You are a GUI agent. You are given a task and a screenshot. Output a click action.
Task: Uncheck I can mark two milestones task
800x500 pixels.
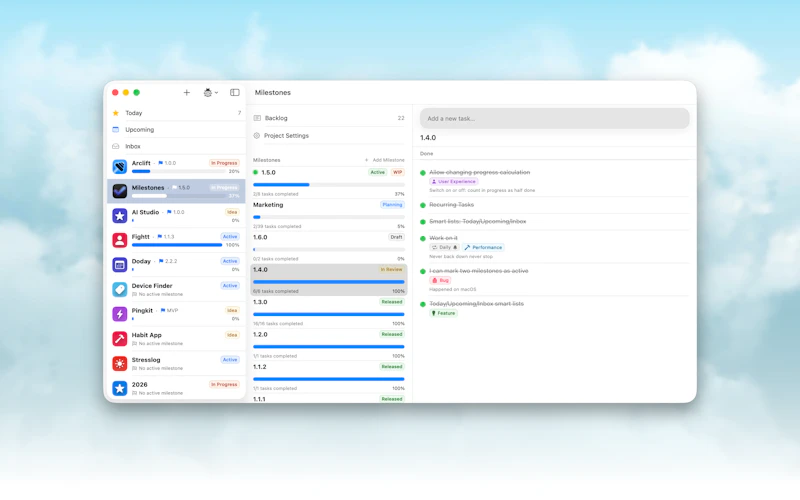(x=423, y=271)
